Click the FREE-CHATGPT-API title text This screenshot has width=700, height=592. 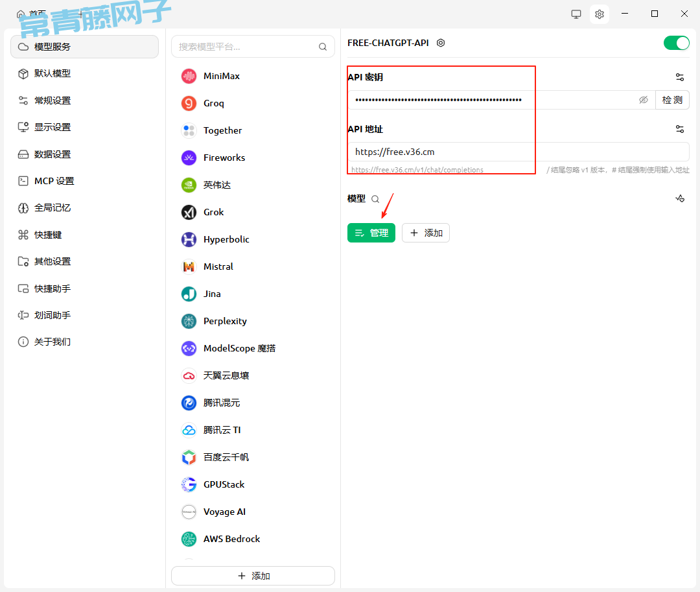(388, 43)
